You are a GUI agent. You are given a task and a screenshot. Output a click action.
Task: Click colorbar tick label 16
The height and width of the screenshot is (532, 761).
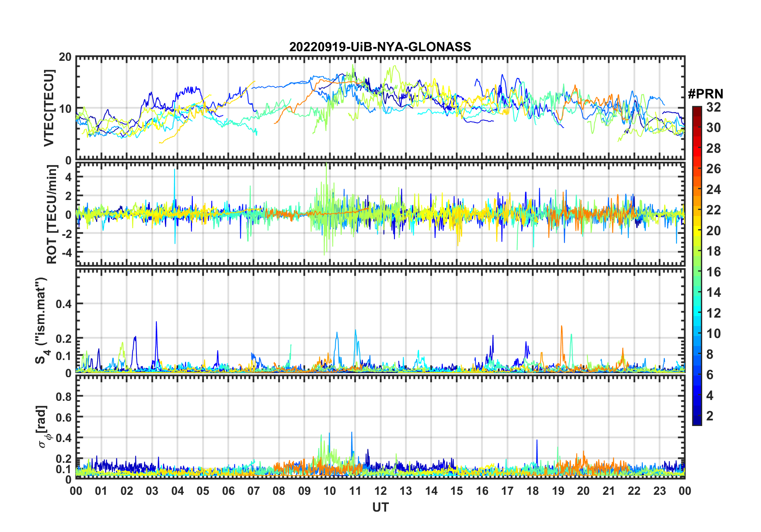coord(713,272)
